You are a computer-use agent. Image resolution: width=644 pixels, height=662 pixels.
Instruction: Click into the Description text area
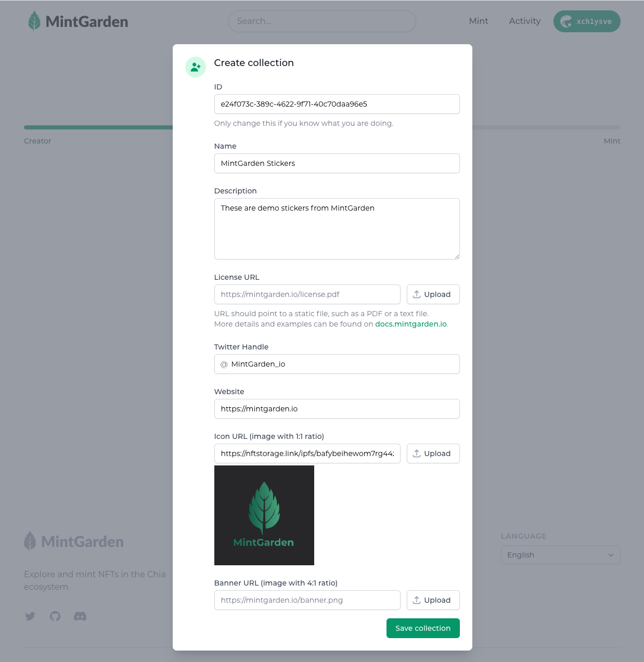337,229
